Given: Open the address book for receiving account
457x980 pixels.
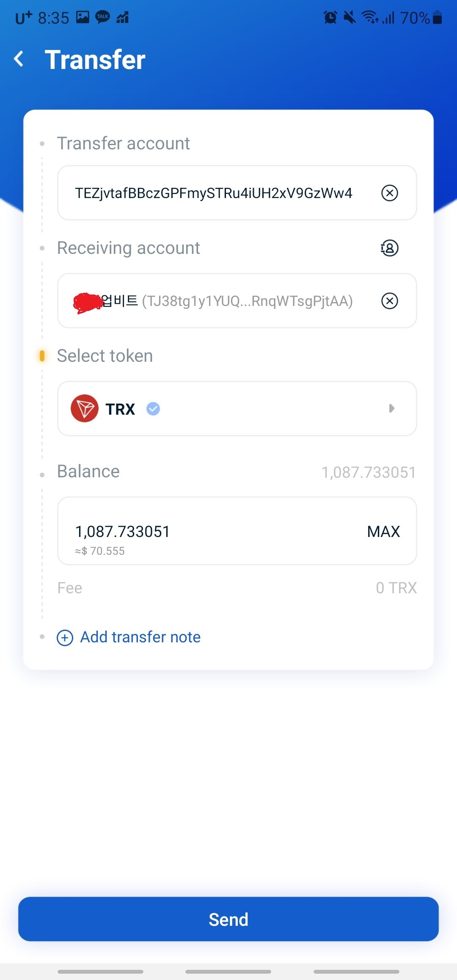Looking at the screenshot, I should pos(388,248).
